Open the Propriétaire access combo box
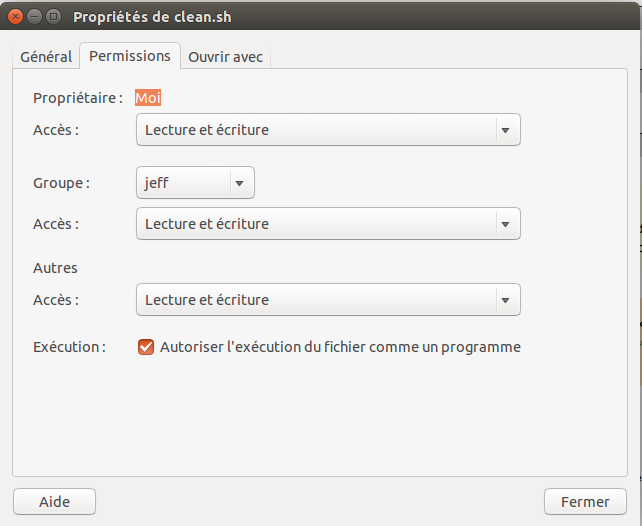This screenshot has width=642, height=526. pos(316,130)
